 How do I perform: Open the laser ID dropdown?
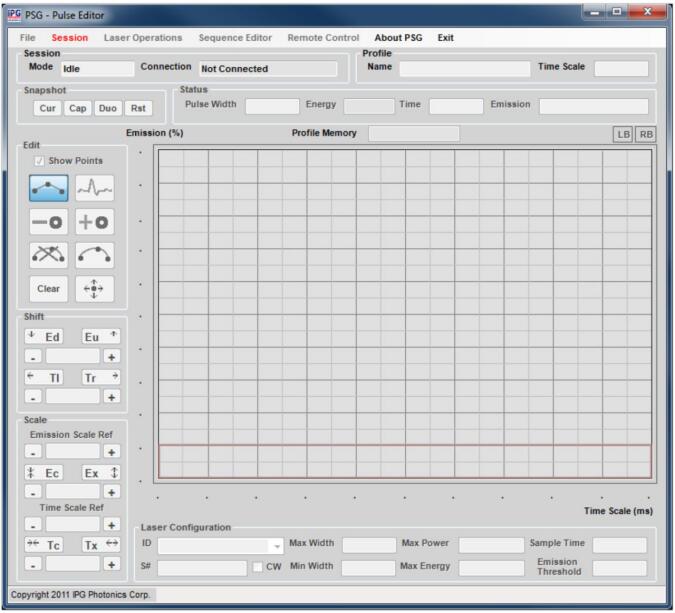[277, 545]
